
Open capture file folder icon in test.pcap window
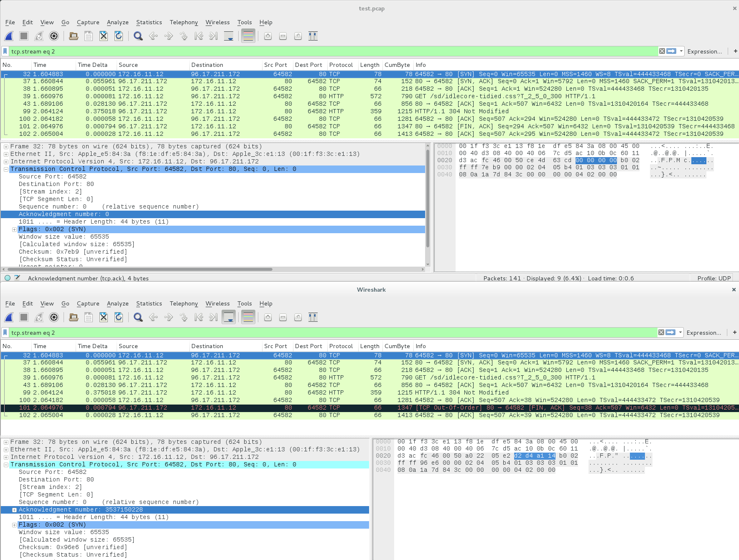click(74, 36)
